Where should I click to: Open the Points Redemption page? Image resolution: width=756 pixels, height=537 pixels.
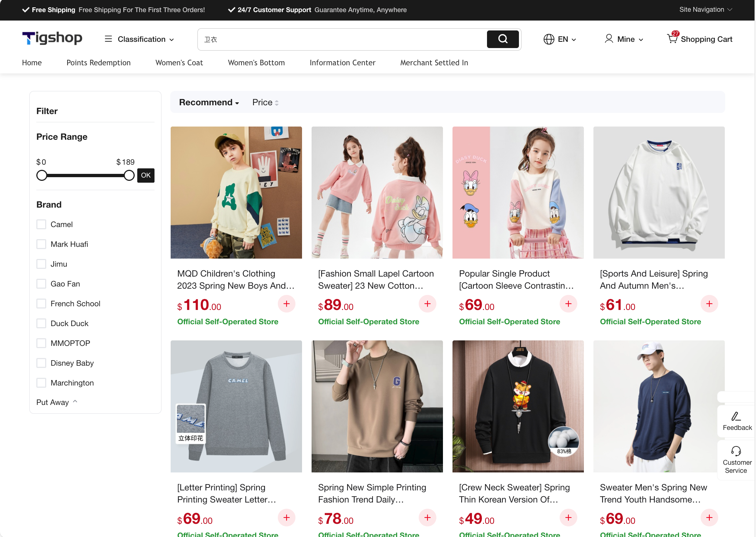(x=98, y=63)
